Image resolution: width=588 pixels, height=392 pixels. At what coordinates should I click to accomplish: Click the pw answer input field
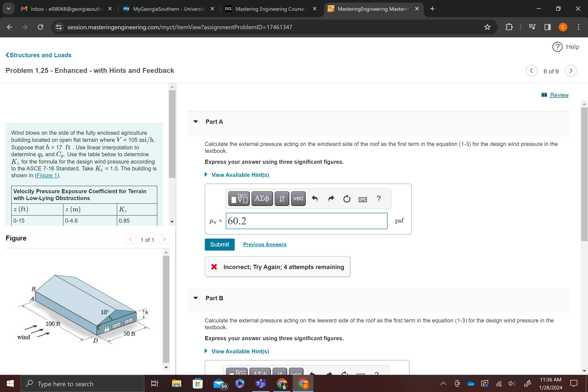(x=306, y=221)
